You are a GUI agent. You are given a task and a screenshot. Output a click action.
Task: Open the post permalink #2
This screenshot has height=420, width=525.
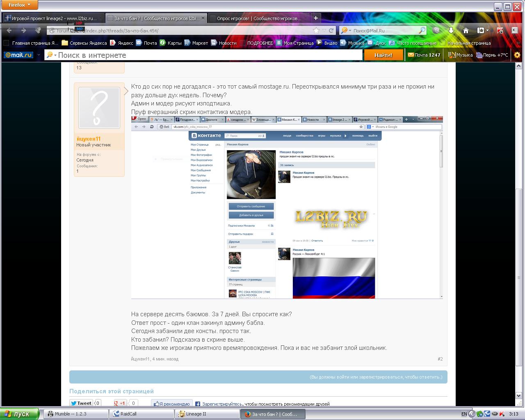[440, 359]
